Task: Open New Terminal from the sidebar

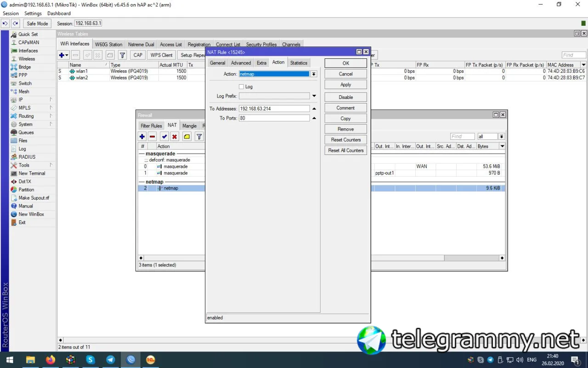Action: tap(32, 173)
